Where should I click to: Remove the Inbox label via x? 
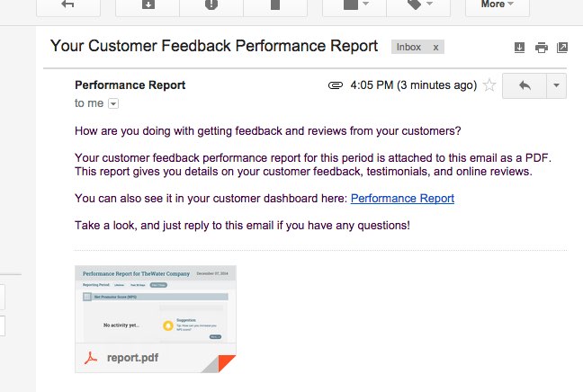435,48
